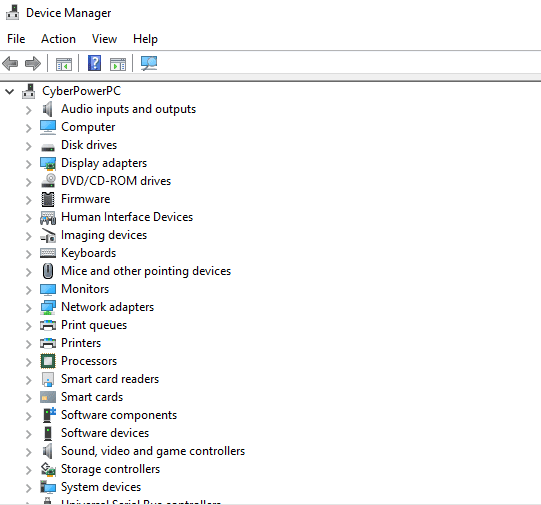Image resolution: width=541 pixels, height=505 pixels.
Task: Click the Human Interface Devices icon
Action: tap(48, 218)
